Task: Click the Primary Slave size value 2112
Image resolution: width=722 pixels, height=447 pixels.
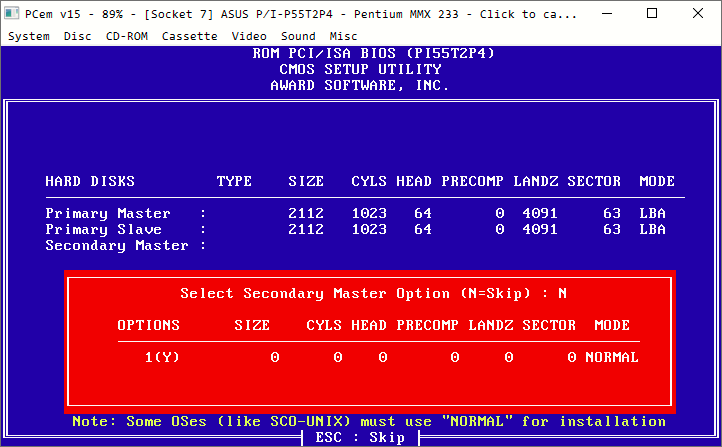Action: [x=306, y=229]
